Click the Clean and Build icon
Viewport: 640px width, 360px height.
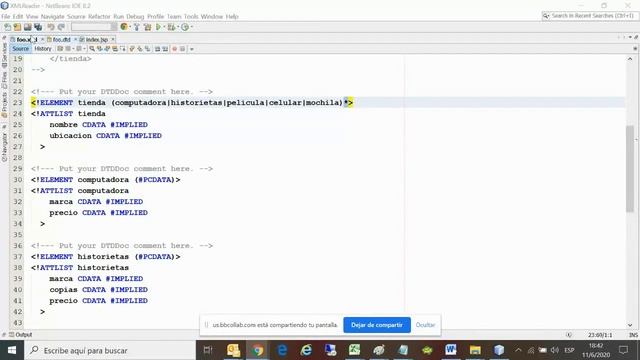(x=147, y=27)
